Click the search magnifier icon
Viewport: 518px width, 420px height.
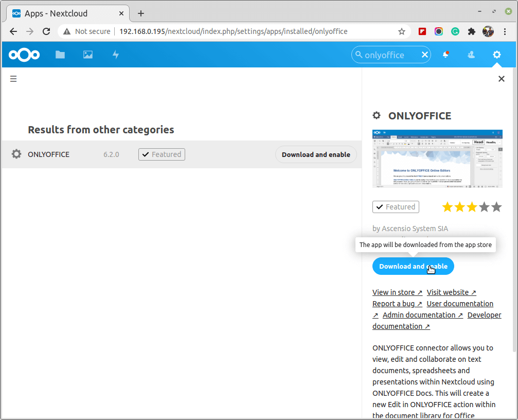[359, 55]
